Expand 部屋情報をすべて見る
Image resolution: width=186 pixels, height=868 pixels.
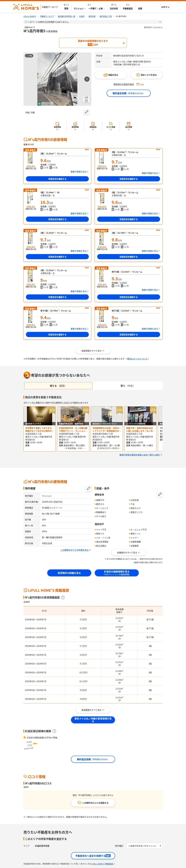tap(93, 351)
